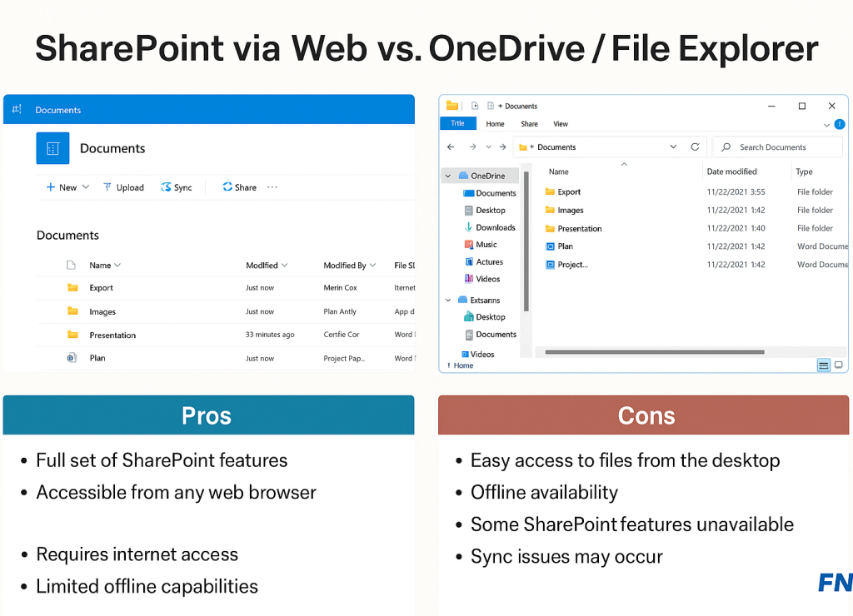853x616 pixels.
Task: Switch to thumbnail view via status bar icon
Action: [838, 365]
